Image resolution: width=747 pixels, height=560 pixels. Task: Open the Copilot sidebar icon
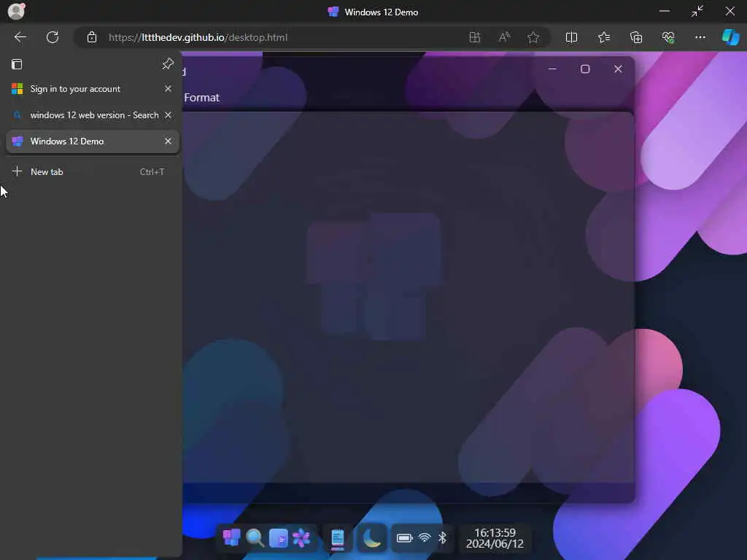[x=730, y=37]
